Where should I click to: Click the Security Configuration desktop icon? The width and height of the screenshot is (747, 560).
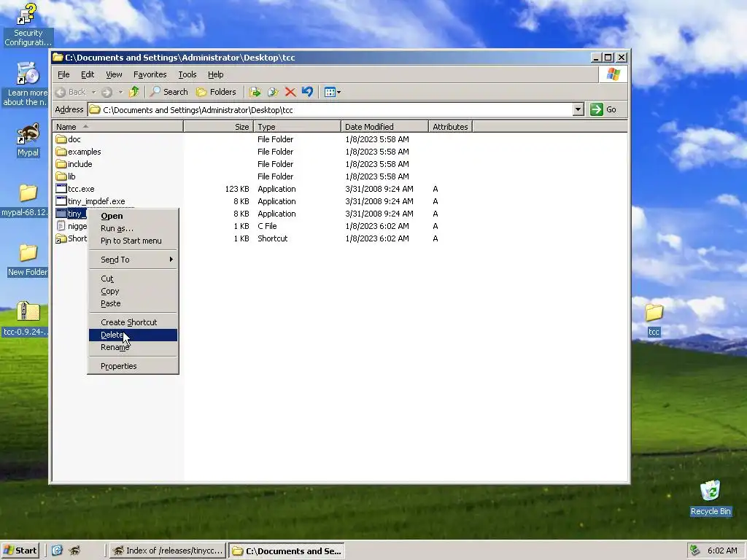click(27, 25)
